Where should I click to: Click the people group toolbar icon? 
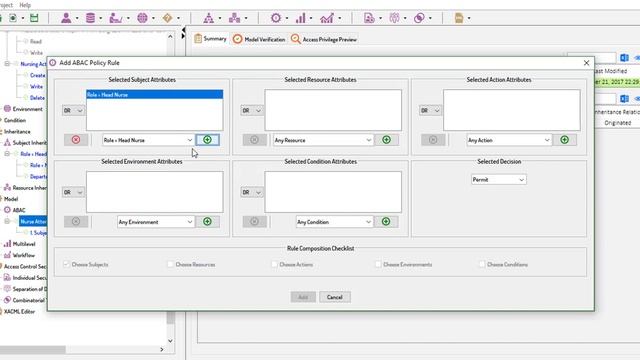tap(394, 18)
